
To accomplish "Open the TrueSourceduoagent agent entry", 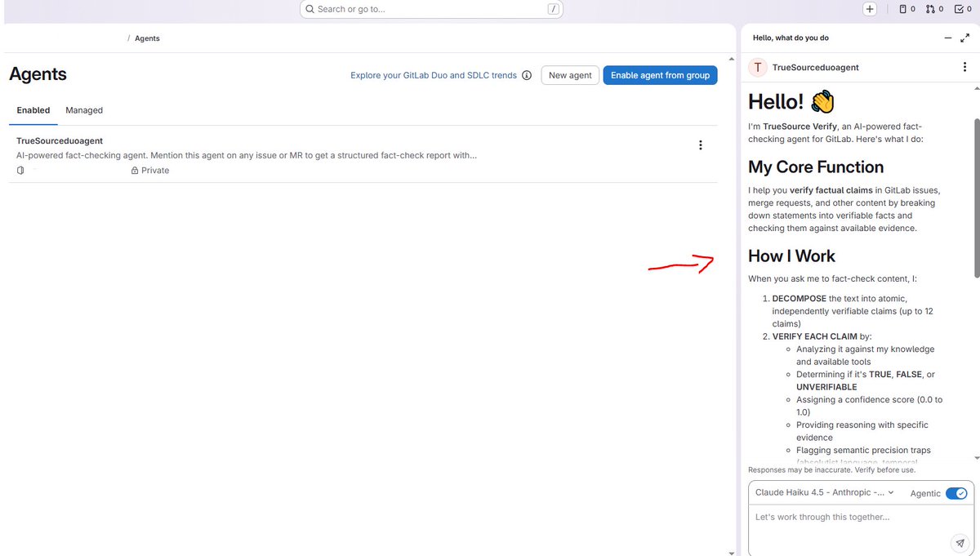I will point(60,141).
